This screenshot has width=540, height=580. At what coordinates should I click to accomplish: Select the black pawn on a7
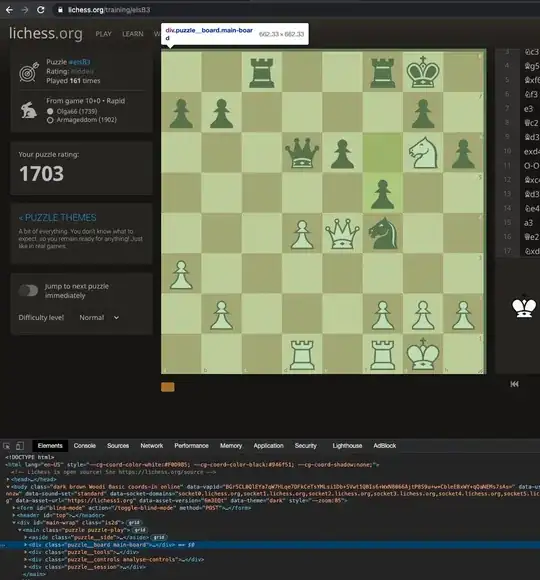point(181,114)
